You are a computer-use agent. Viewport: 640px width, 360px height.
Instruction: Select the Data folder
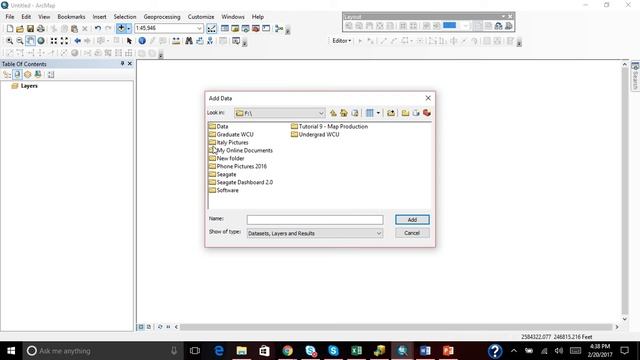[218, 127]
